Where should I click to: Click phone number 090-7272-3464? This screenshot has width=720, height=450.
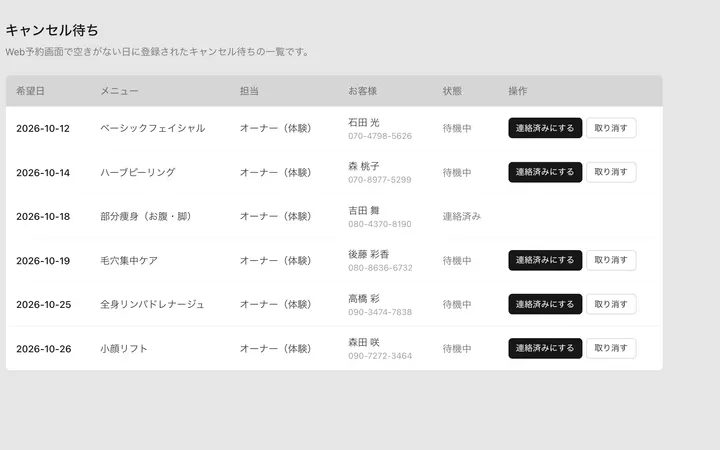click(380, 356)
